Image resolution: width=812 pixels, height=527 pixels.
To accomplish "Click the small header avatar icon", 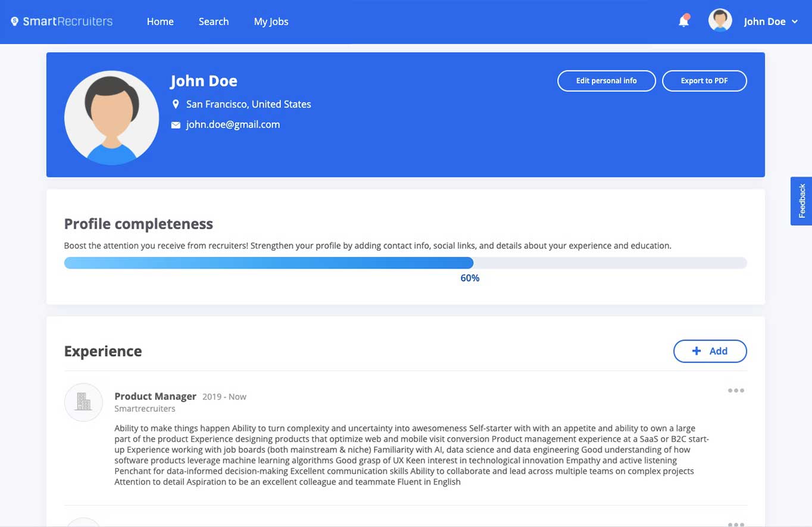I will click(720, 21).
